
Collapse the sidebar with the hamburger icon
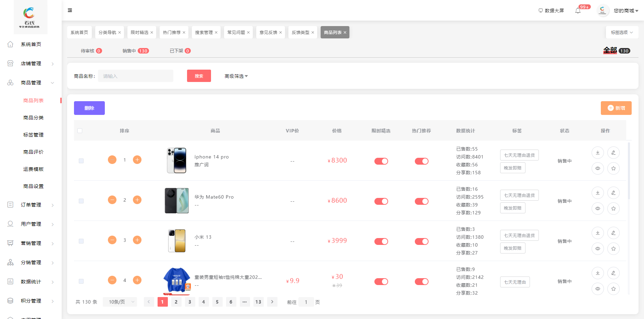70,10
